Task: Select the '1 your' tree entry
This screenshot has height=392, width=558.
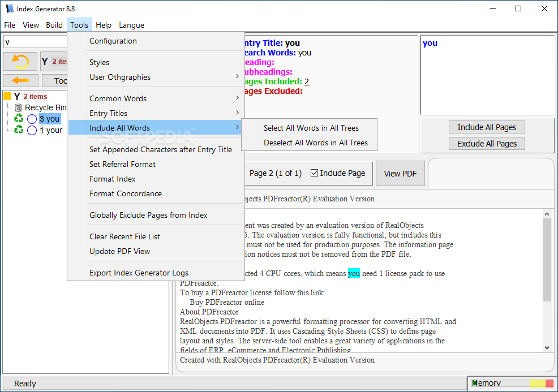Action: coord(51,130)
